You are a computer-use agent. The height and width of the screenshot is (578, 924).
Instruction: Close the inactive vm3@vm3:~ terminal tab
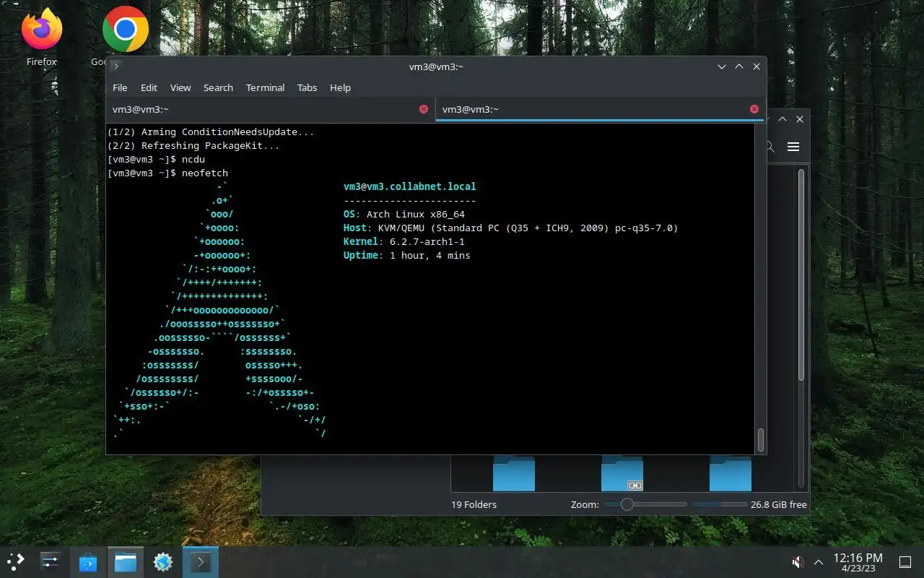click(x=424, y=109)
